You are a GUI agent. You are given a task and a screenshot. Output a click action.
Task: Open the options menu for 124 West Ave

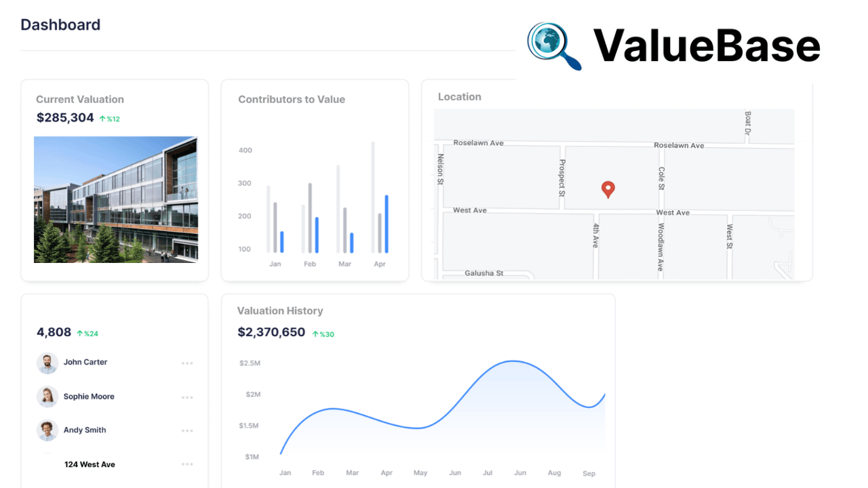187,464
